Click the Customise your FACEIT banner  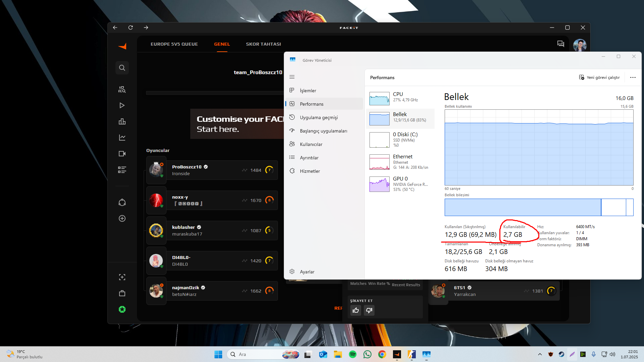pos(237,124)
